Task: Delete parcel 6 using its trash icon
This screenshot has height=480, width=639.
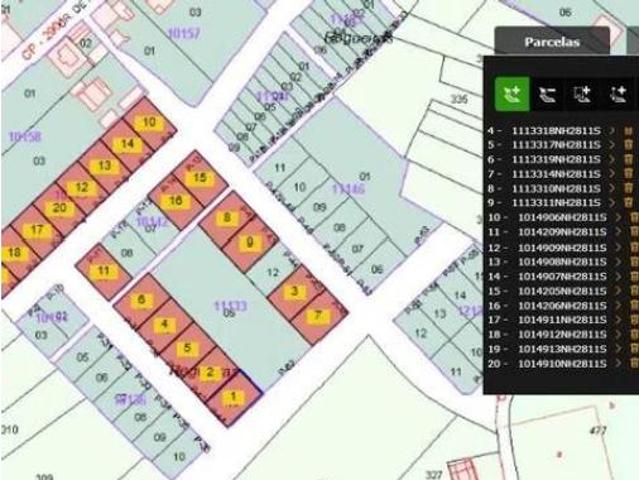Action: [628, 159]
